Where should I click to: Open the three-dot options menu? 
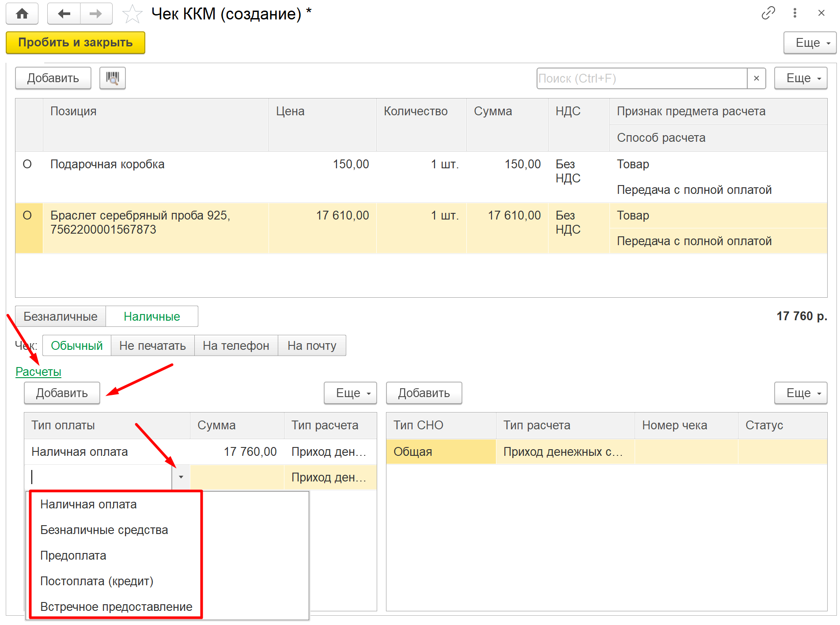[x=795, y=13]
